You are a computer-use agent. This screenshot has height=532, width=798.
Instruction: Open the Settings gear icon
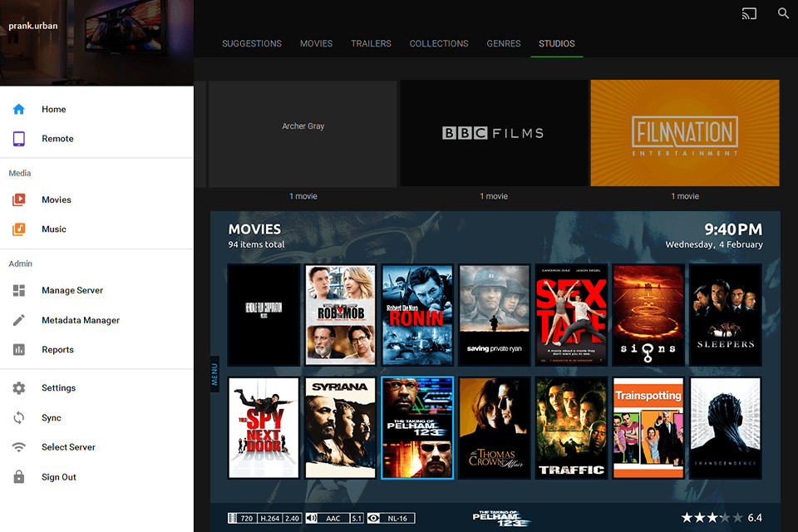(x=19, y=388)
